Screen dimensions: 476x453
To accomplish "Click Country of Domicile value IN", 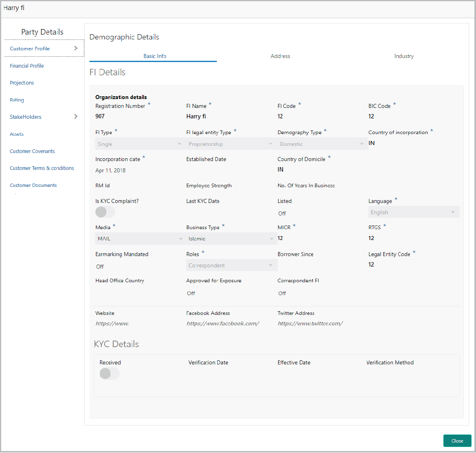I will point(281,170).
